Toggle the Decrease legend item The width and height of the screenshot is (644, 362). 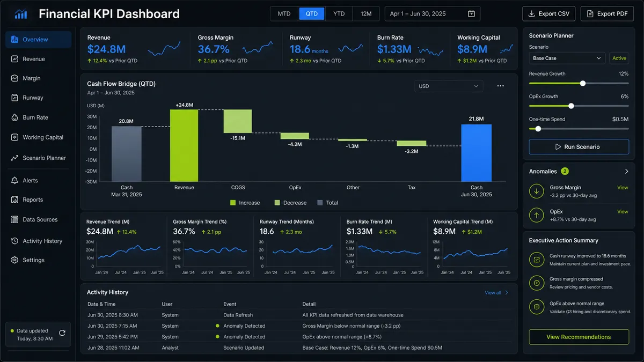(290, 203)
